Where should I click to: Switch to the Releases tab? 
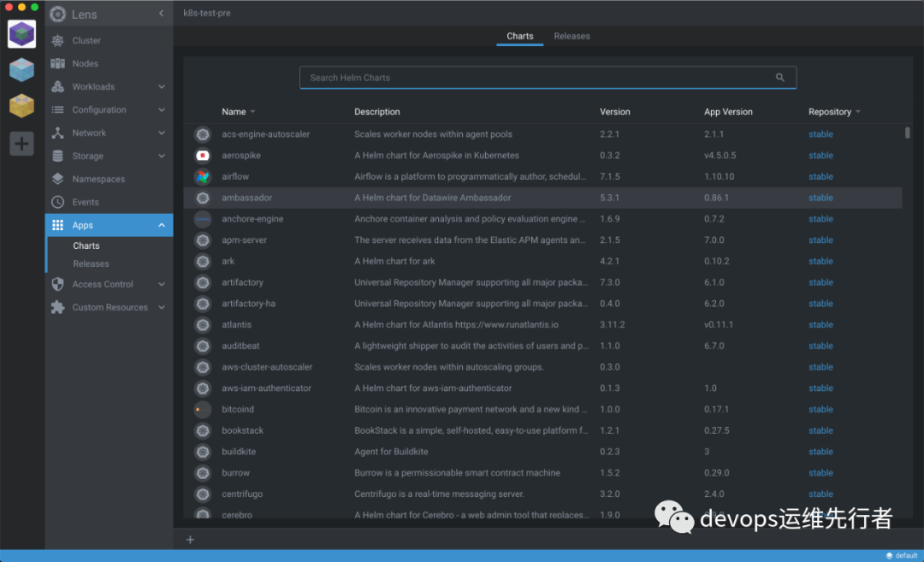tap(572, 37)
